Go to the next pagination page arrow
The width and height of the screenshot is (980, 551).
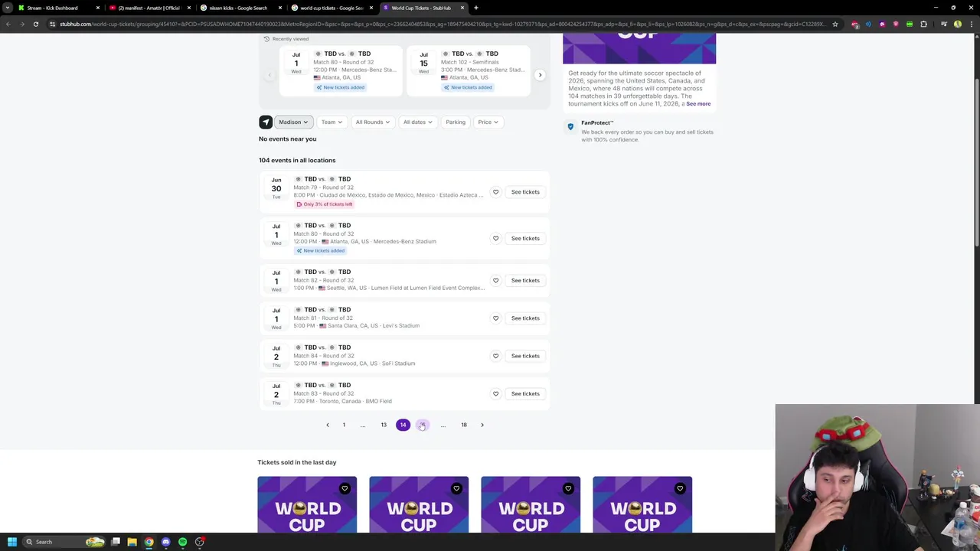(482, 425)
